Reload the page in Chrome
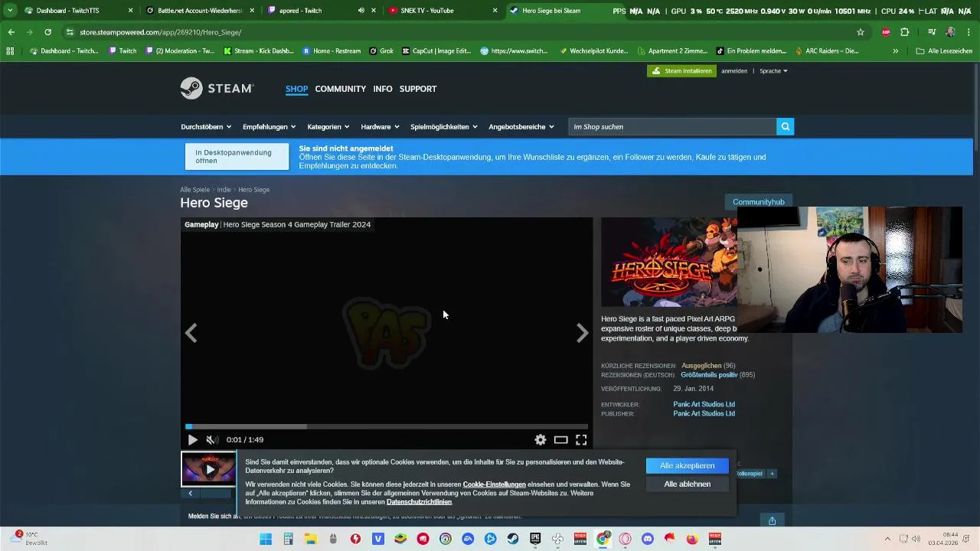Viewport: 980px width, 551px height. click(47, 32)
